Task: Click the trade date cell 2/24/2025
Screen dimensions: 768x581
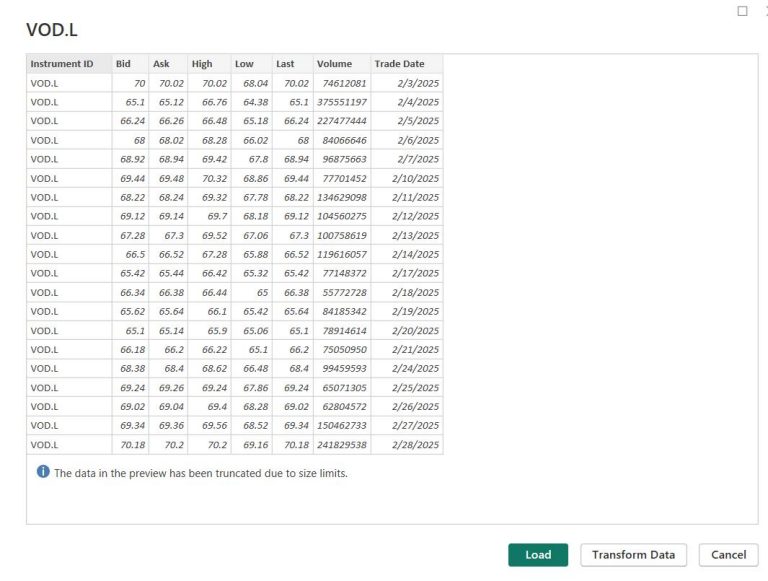Action: pos(407,368)
